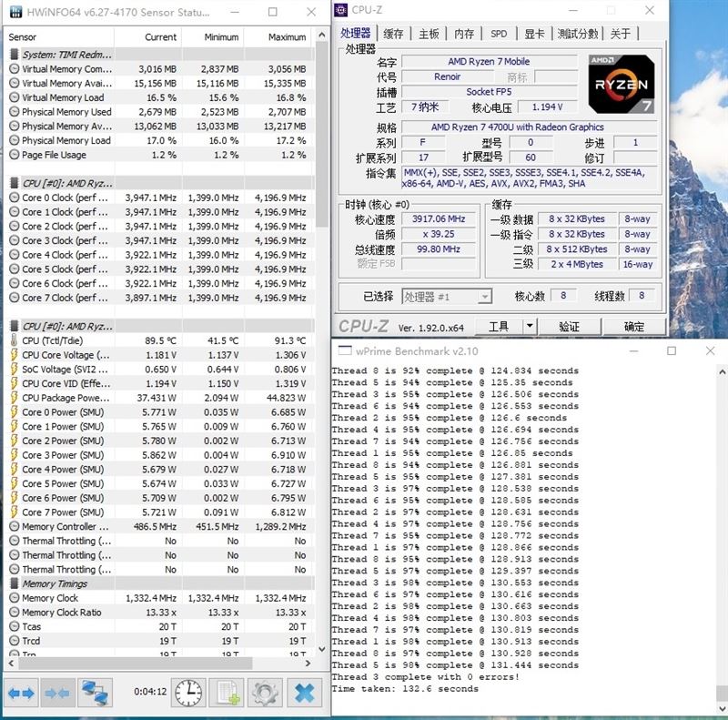728x720 pixels.
Task: Open HWiNFO network remote monitoring icon
Action: 95,693
